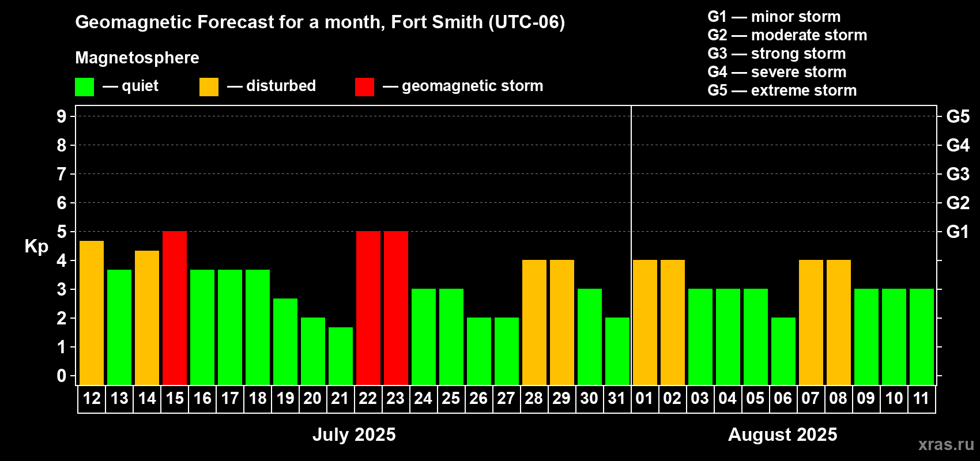Click the orange bar for August 02
980x461 pixels.
tap(673, 323)
